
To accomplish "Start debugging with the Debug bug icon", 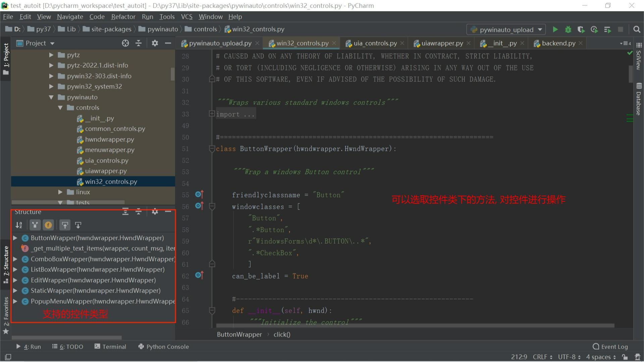I will pos(568,29).
